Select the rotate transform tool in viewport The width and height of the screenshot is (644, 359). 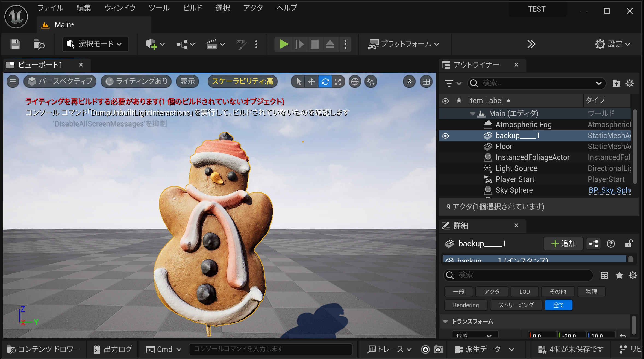point(325,82)
